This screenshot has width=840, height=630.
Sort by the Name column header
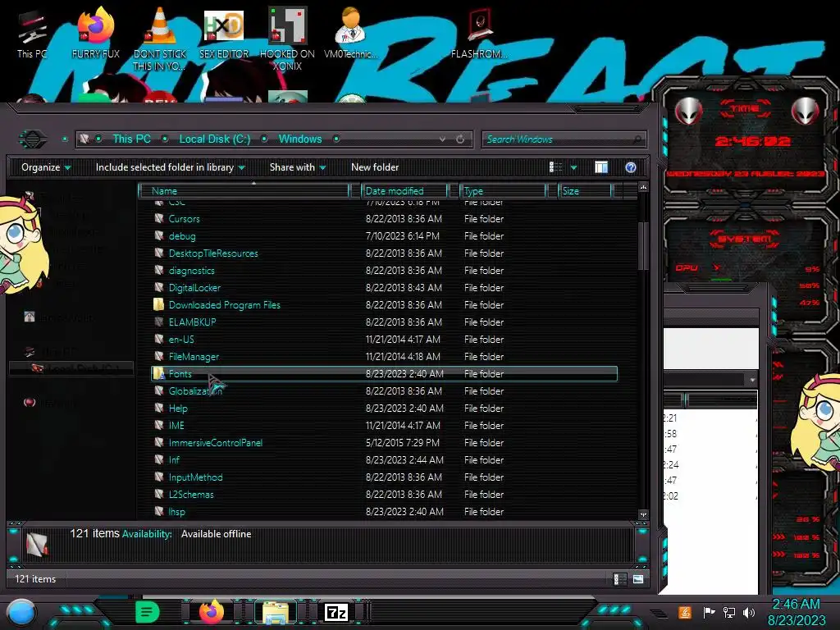244,190
